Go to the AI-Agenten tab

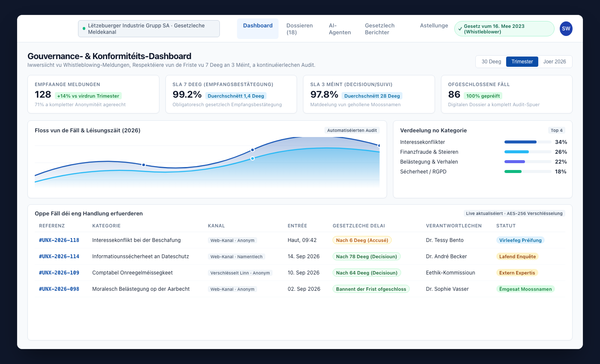tap(340, 29)
